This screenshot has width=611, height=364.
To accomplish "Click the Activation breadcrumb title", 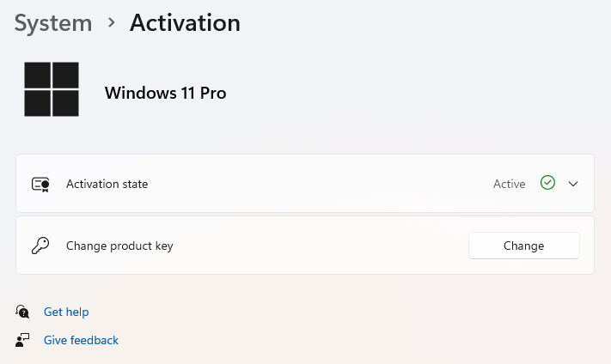I will (x=185, y=23).
